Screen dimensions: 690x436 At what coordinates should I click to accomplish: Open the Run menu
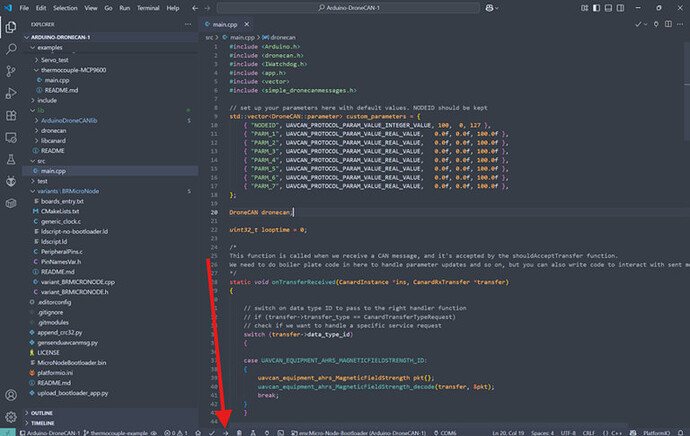(x=125, y=8)
